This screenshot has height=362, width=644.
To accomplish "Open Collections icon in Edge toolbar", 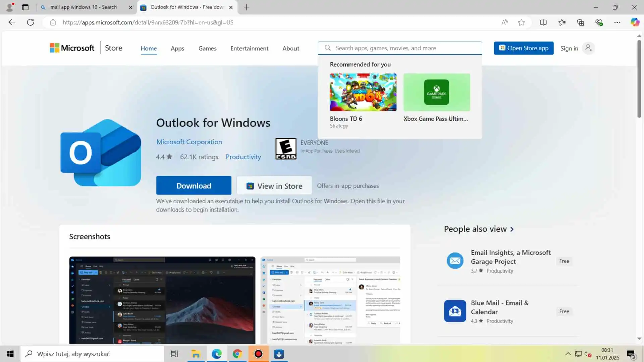I will pos(580,22).
